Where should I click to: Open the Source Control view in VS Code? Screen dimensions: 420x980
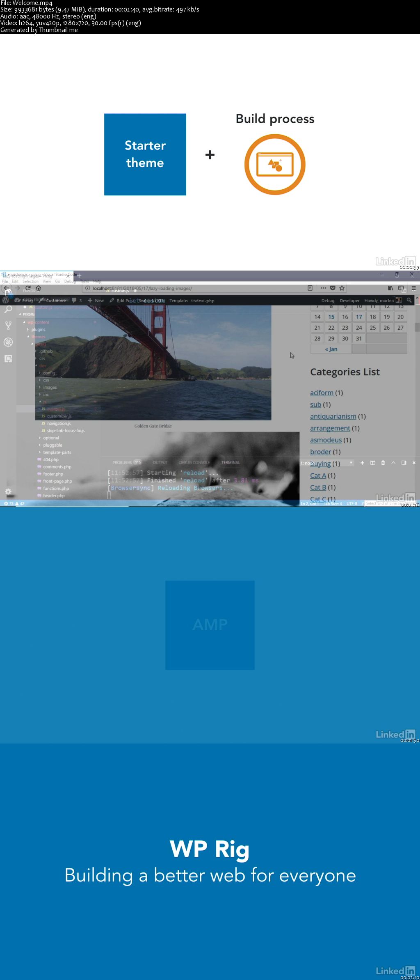tap(8, 326)
